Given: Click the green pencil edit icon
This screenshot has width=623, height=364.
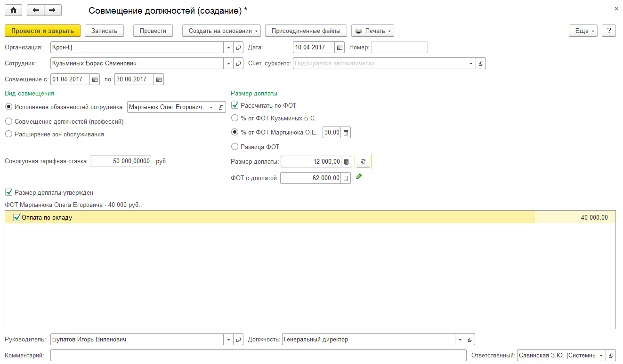Looking at the screenshot, I should coord(359,176).
